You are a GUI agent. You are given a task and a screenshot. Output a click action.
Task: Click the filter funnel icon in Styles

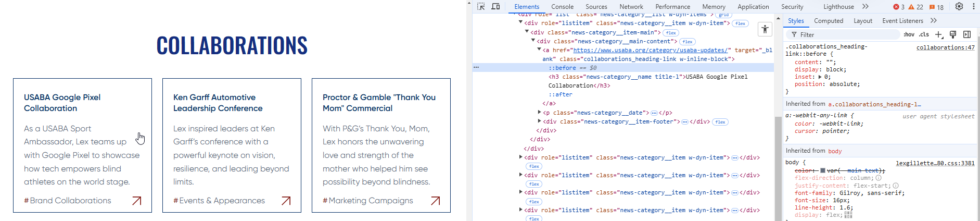coord(794,34)
